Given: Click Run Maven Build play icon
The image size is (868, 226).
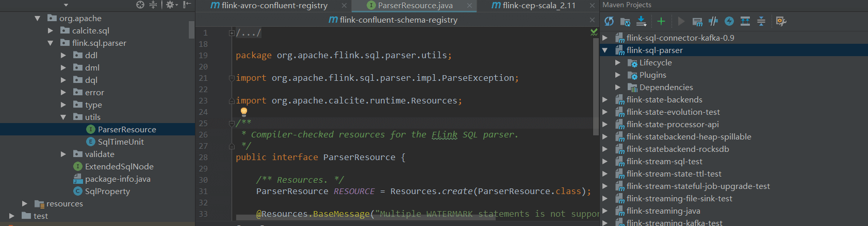Looking at the screenshot, I should coord(681,21).
